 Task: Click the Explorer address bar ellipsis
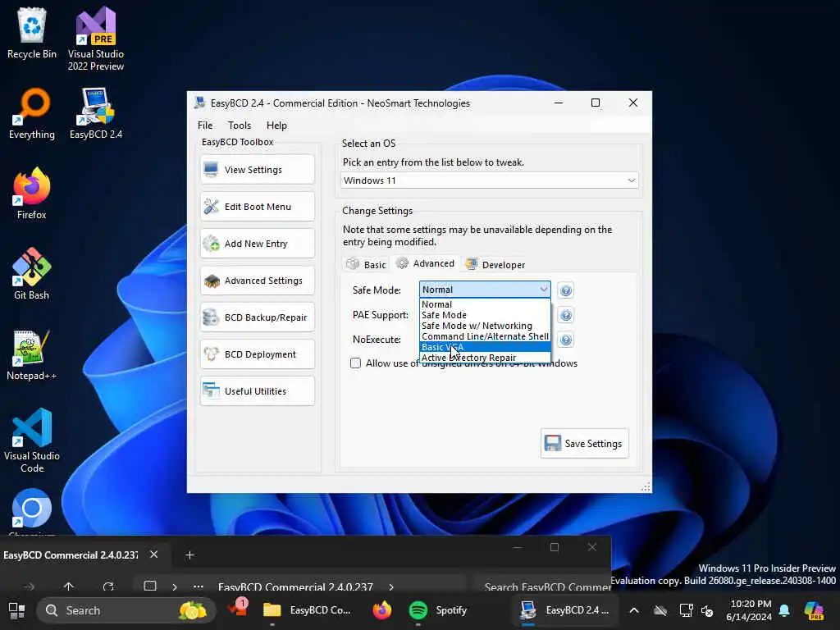coord(199,587)
